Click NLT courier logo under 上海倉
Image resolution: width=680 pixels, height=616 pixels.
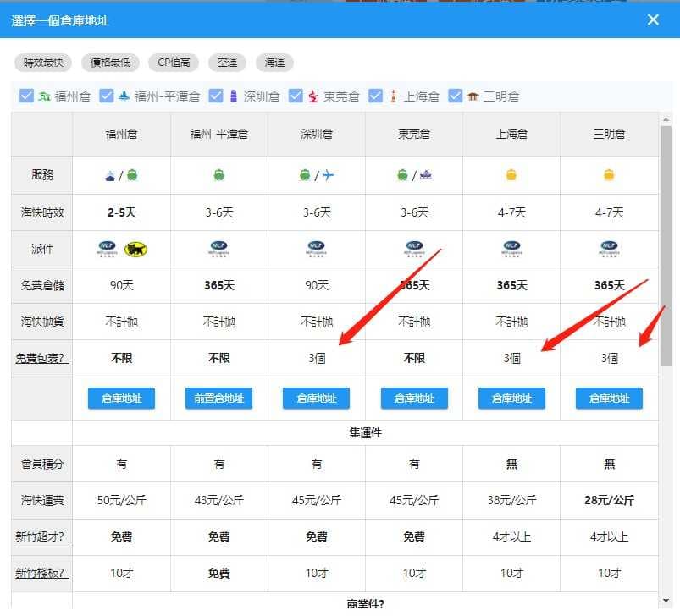tap(511, 249)
